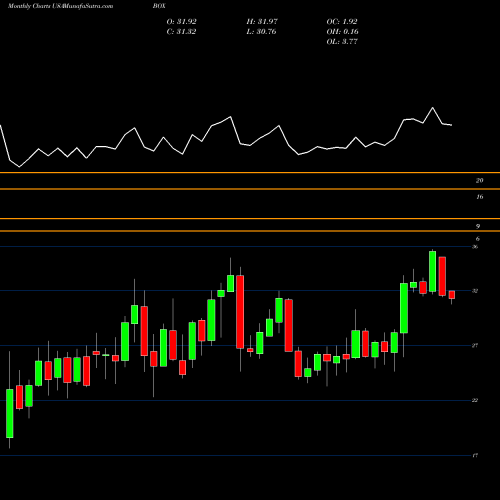Viewport: 500px width, 500px height.
Task: Select the close price value C: 31.32
Action: (x=181, y=32)
